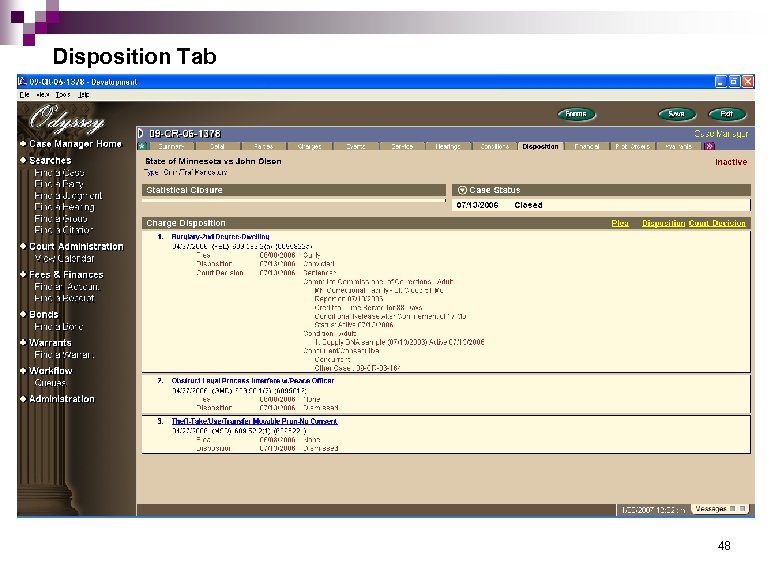Open Find a Citation in the sidebar
Image resolution: width=778 pixels, height=569 pixels.
64,230
